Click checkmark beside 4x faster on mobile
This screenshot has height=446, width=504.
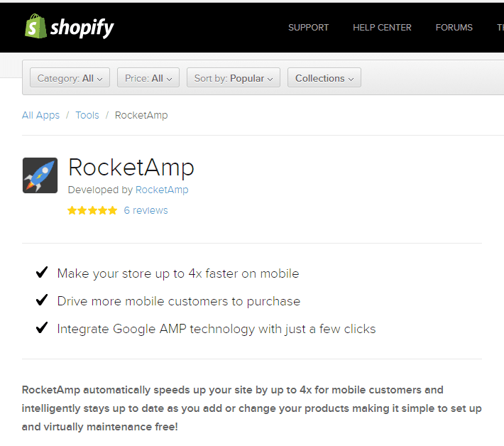click(42, 273)
